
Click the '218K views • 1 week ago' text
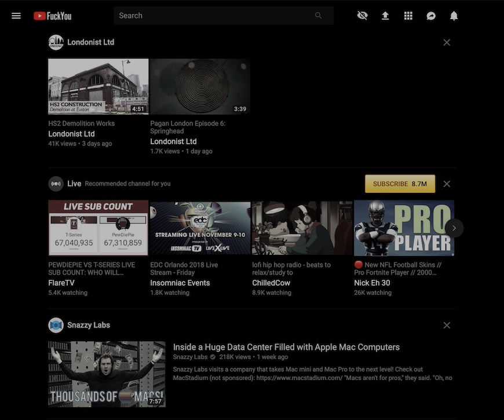click(x=254, y=357)
